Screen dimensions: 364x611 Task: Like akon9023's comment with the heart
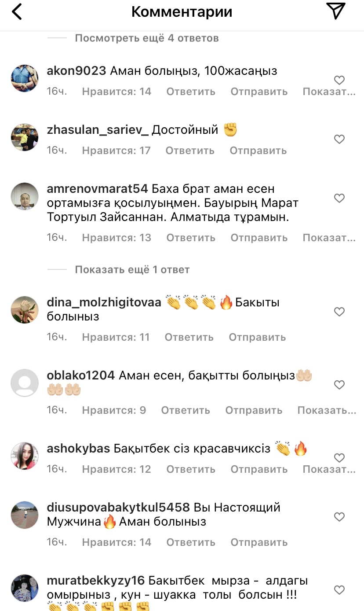339,80
